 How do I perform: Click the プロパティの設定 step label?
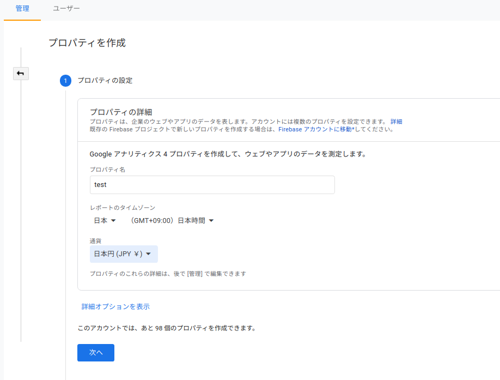click(x=105, y=81)
